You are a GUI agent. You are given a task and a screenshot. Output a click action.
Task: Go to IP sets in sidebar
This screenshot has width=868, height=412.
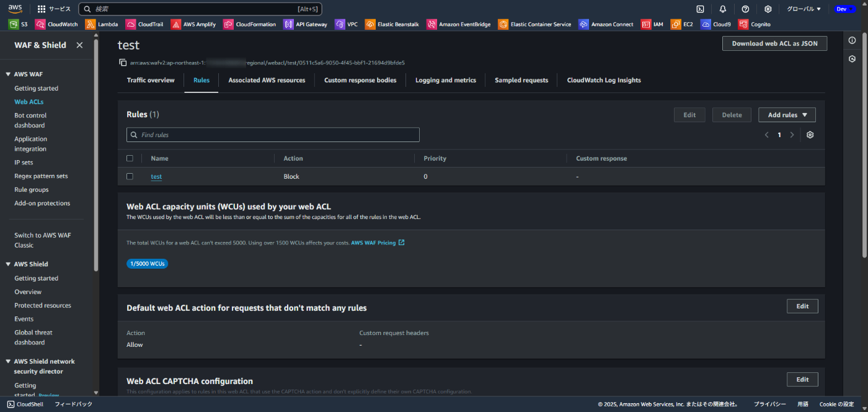click(x=24, y=163)
